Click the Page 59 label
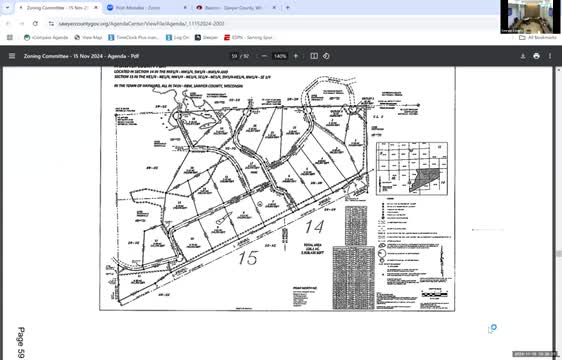Image resolution: width=562 pixels, height=360 pixels. pyautogui.click(x=20, y=342)
